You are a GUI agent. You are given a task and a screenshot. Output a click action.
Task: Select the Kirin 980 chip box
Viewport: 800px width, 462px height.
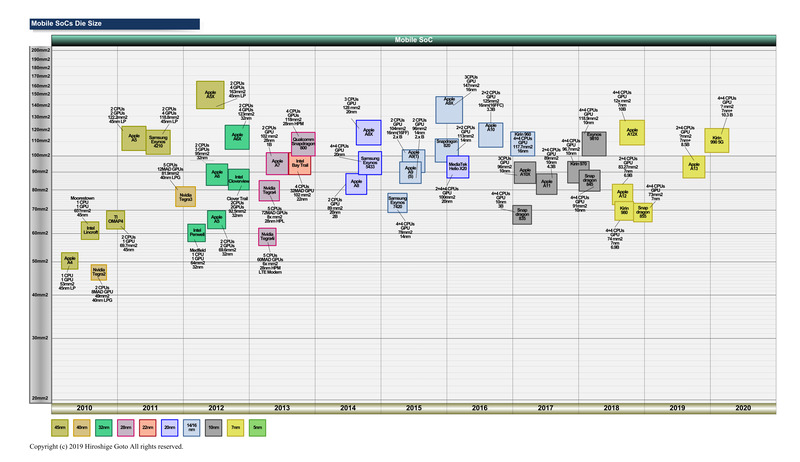(x=624, y=211)
